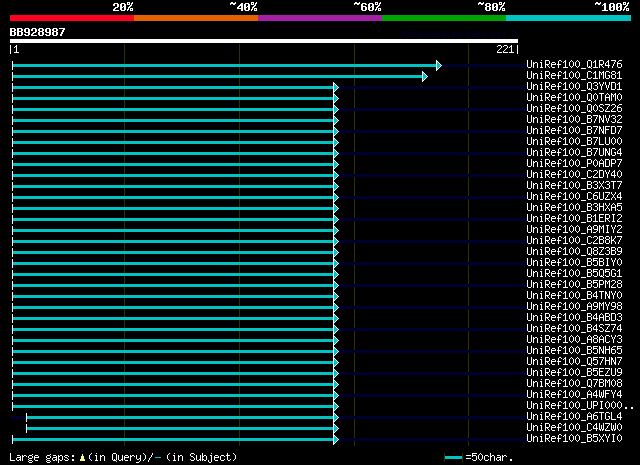Select label UniRef100_C2DY40
Screen dimensions: 640x465
click(574, 174)
